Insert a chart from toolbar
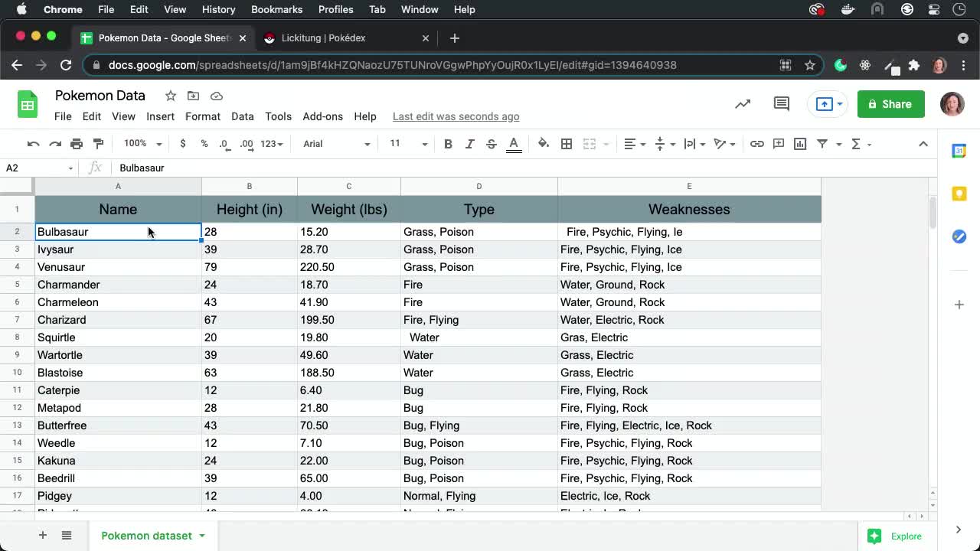Viewport: 980px width, 551px height. [800, 144]
